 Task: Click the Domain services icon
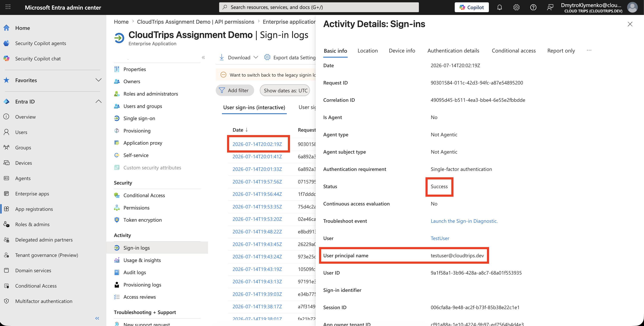click(x=6, y=270)
